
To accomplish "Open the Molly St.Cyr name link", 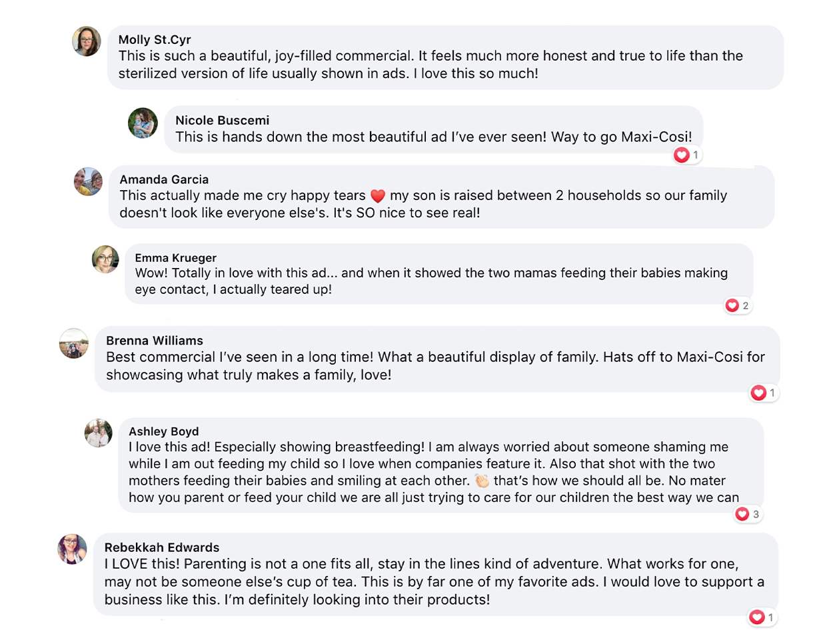I will coord(155,39).
